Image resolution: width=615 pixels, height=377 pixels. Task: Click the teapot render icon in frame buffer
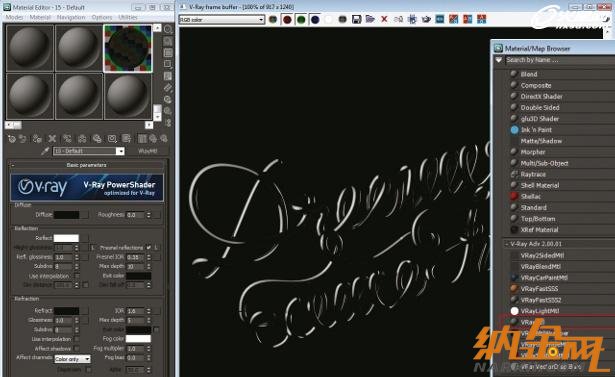tap(426, 19)
